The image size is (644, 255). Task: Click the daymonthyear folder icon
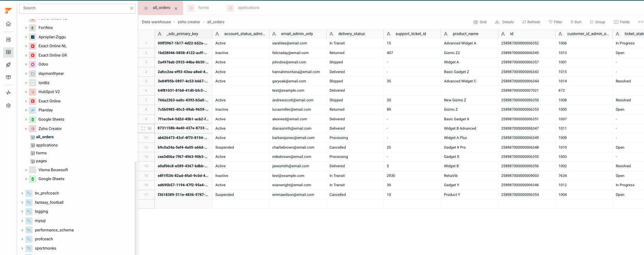tap(33, 73)
